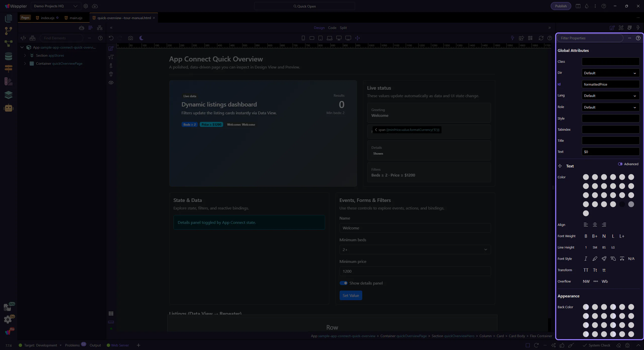
Task: Toggle the eye visibility icon
Action: click(111, 83)
